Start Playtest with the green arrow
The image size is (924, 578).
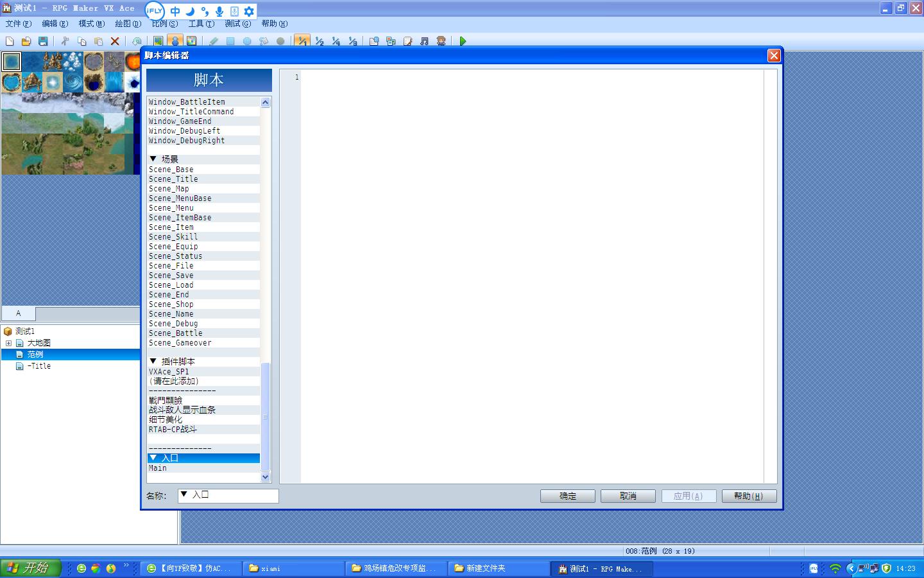tap(463, 41)
